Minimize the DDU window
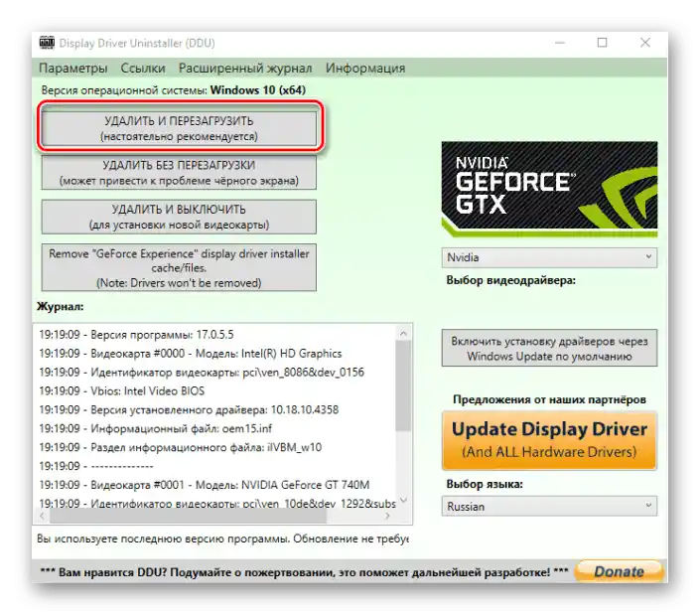700x615 pixels. point(560,43)
